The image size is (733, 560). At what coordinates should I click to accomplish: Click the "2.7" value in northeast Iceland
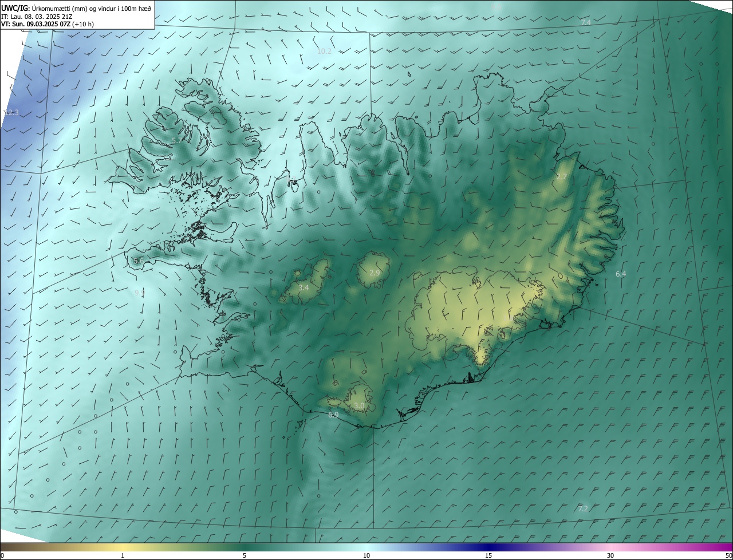(x=561, y=177)
